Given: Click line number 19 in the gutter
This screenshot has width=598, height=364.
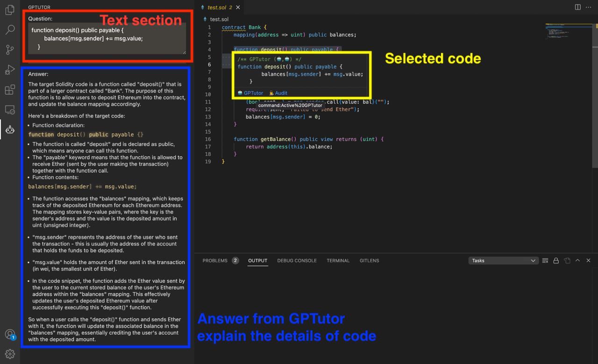Looking at the screenshot, I should click(208, 161).
